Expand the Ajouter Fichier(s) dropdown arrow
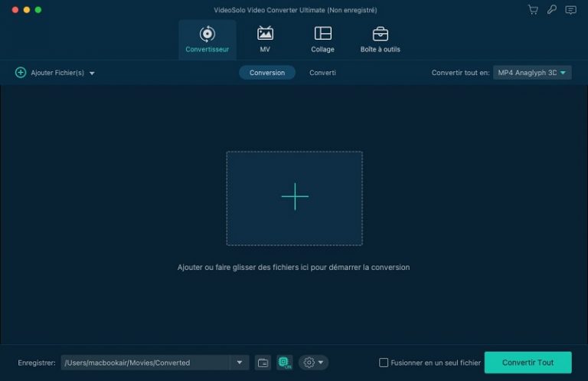The width and height of the screenshot is (588, 381). 92,73
